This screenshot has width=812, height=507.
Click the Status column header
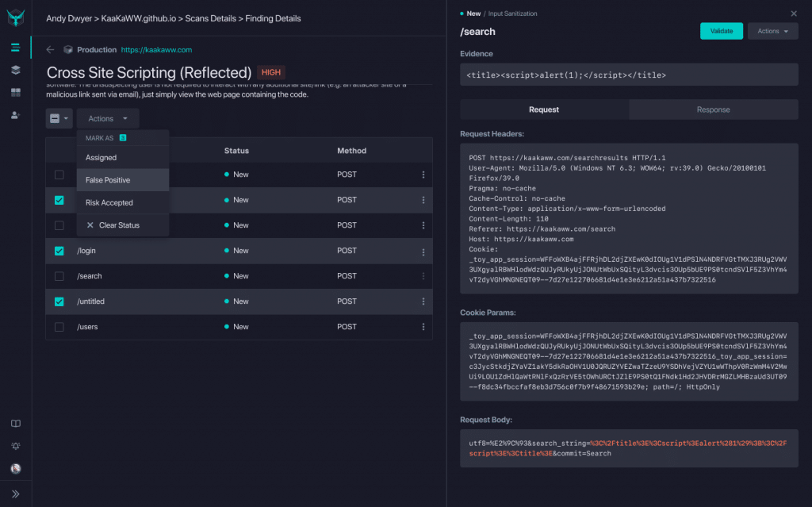[236, 150]
